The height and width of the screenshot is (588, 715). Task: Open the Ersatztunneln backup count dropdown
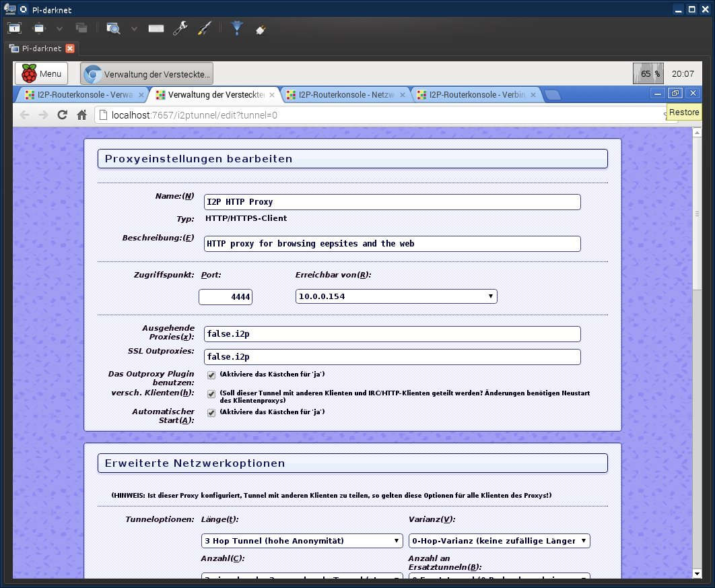[x=500, y=577]
